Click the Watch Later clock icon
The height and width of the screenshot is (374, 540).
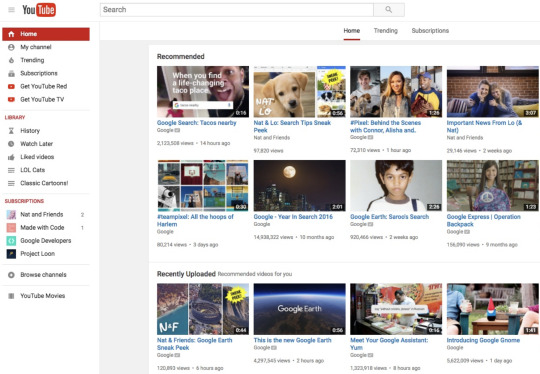tap(11, 144)
